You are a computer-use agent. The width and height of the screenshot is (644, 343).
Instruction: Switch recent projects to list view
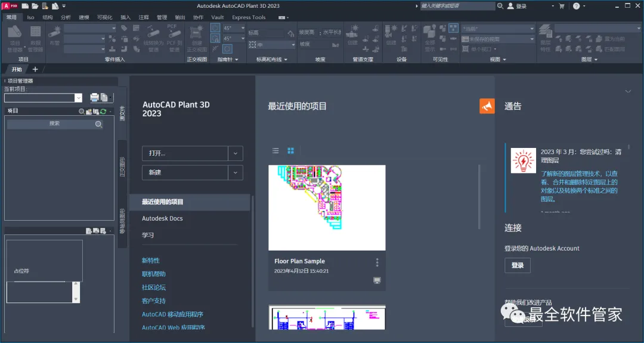tap(275, 151)
